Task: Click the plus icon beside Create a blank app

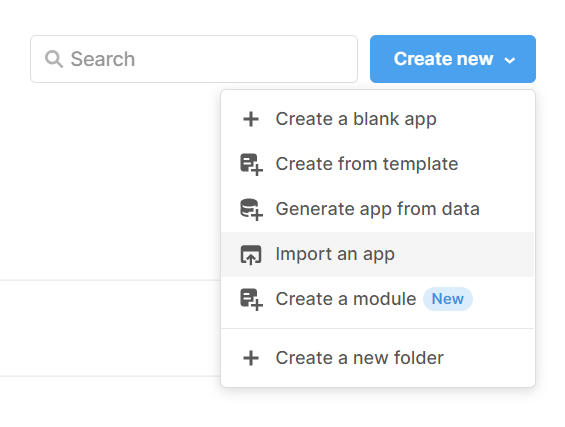Action: point(251,119)
